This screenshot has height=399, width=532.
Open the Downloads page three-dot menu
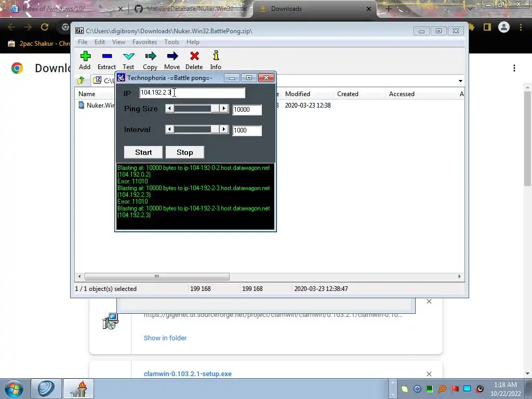514,68
